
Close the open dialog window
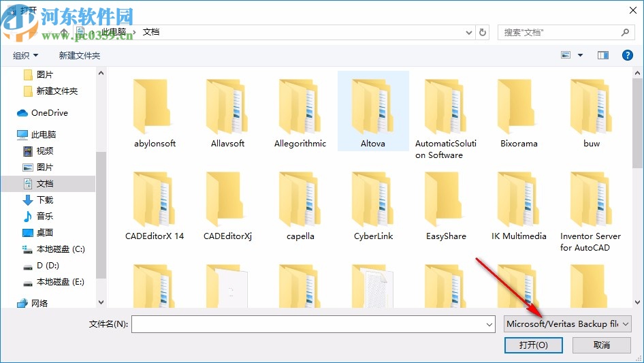(x=633, y=10)
